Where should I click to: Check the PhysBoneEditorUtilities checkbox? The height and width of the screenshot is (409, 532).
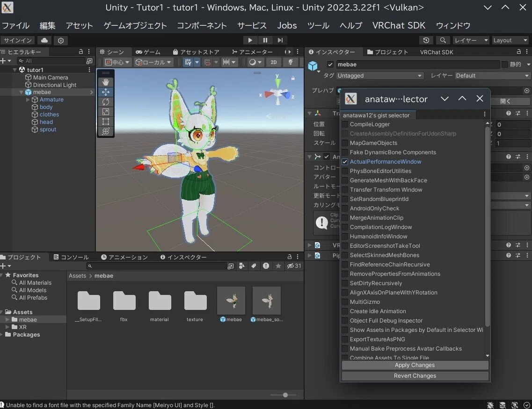click(x=345, y=171)
